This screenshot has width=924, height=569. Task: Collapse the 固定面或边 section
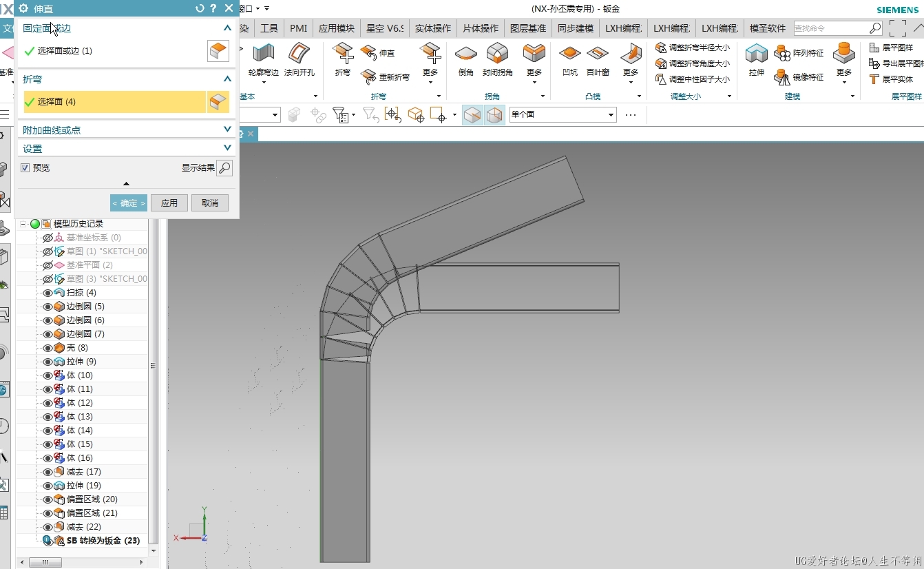tap(228, 28)
